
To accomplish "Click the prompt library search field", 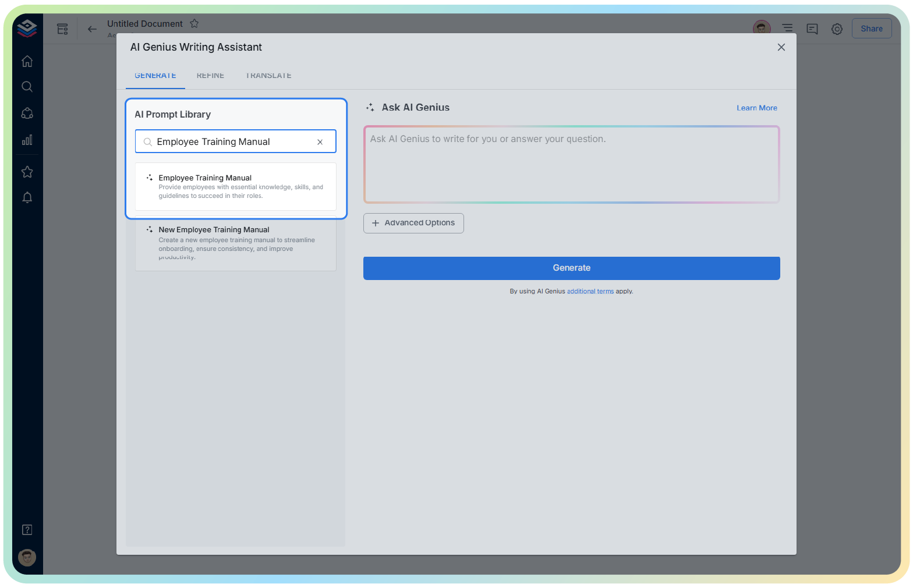I will [x=235, y=141].
